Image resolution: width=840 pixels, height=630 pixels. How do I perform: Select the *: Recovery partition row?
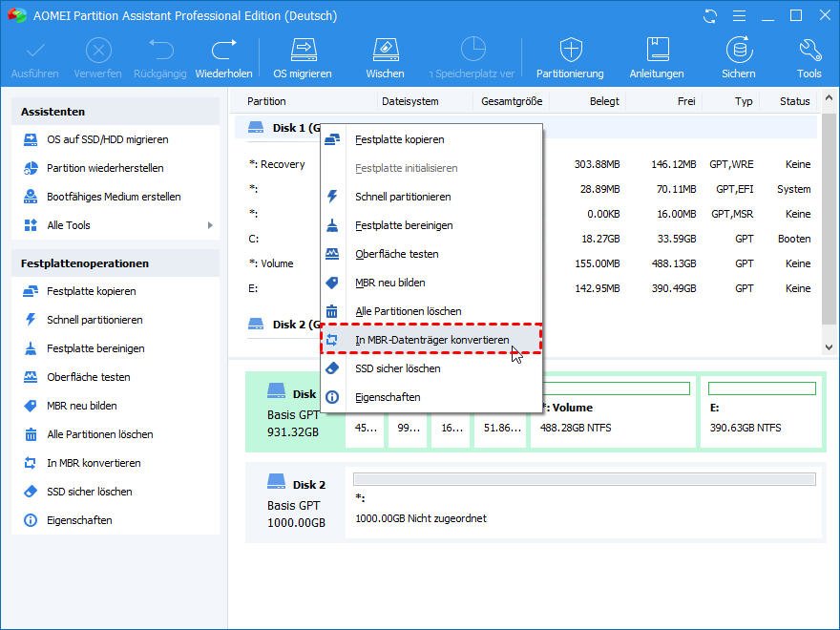pos(525,164)
